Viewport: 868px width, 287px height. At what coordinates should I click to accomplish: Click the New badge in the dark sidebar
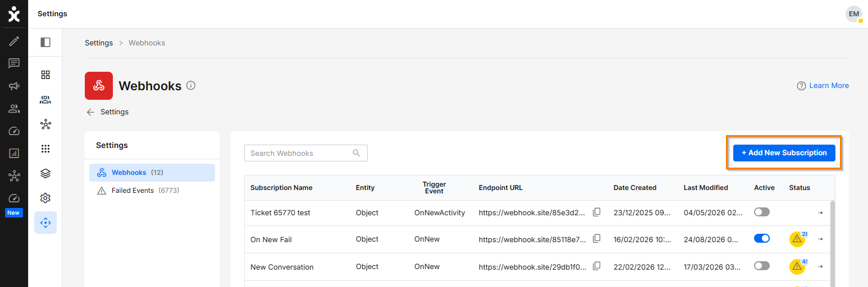pos(14,213)
